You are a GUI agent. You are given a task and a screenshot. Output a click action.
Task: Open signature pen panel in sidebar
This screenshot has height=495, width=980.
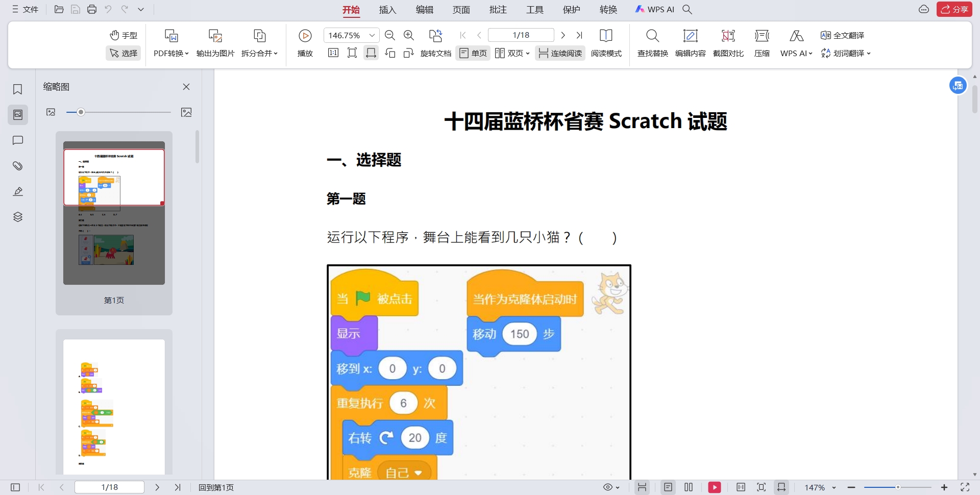[x=18, y=191]
